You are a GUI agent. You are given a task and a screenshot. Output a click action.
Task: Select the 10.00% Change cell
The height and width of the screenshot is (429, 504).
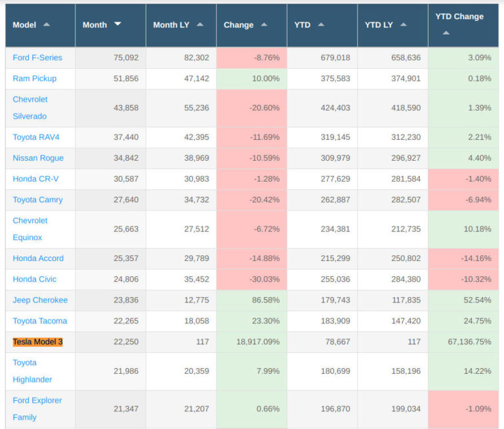[252, 79]
